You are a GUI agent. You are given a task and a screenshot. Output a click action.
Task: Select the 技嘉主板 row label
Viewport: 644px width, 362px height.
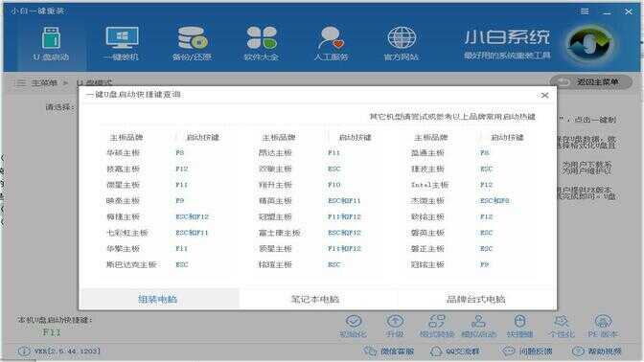[124, 170]
